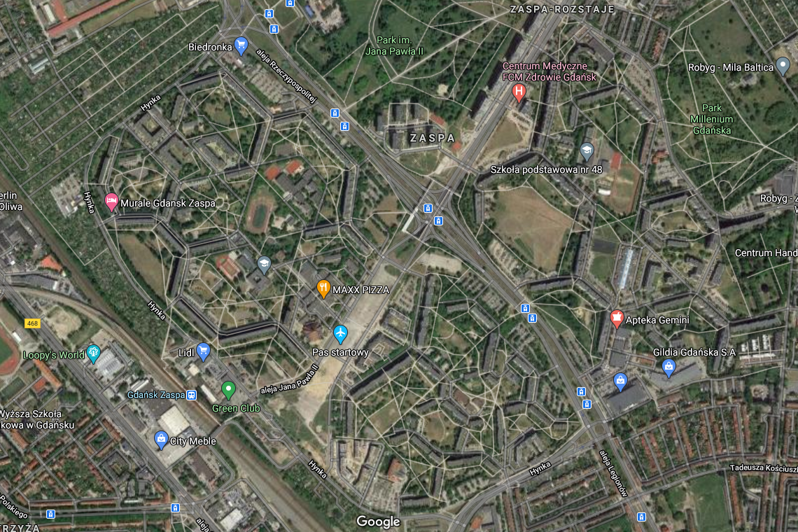
Task: Click the Loopy's World attraction marker
Action: pyautogui.click(x=93, y=353)
